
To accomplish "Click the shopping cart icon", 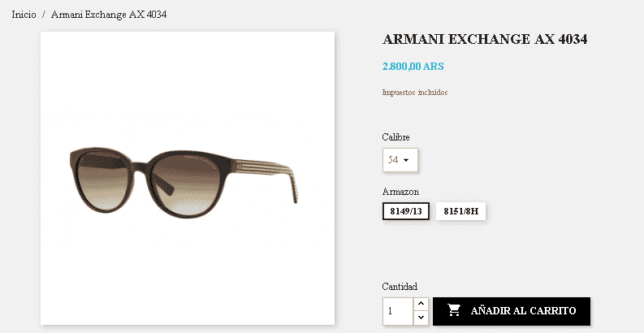I will coord(455,310).
